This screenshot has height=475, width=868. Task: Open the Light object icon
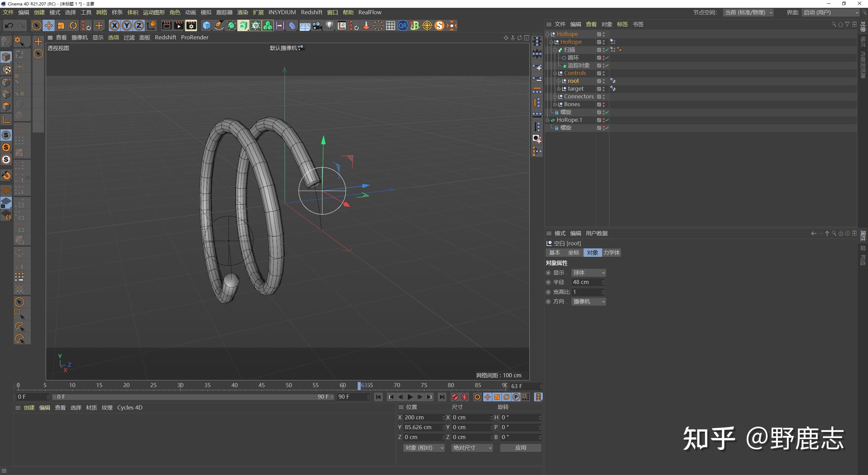pos(329,25)
